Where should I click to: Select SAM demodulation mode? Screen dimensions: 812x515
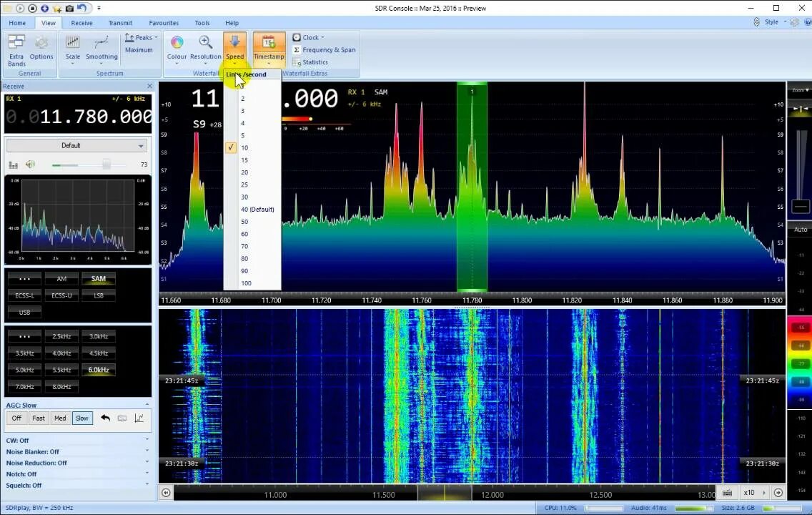point(99,279)
